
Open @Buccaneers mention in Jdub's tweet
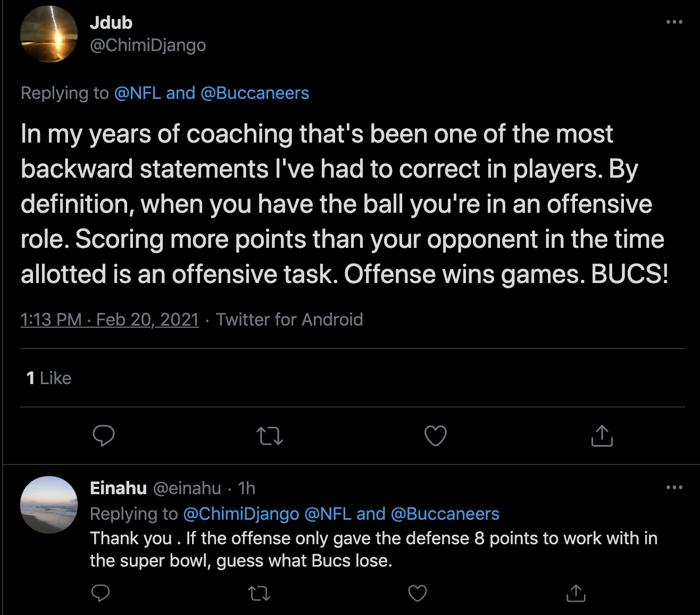(x=255, y=93)
